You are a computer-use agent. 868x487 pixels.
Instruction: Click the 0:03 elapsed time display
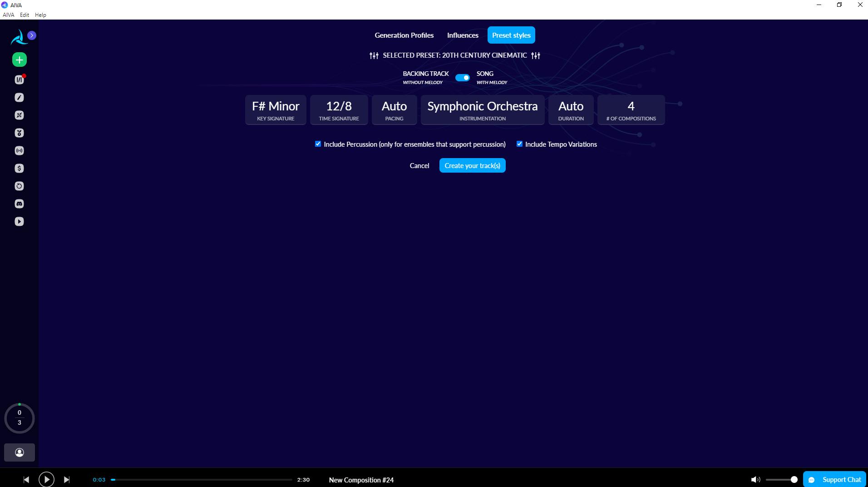pyautogui.click(x=99, y=480)
